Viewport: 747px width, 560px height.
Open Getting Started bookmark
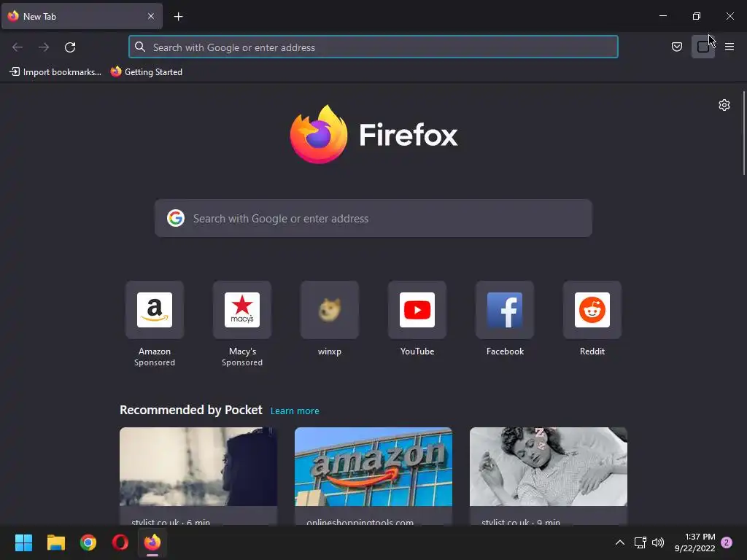pos(146,72)
